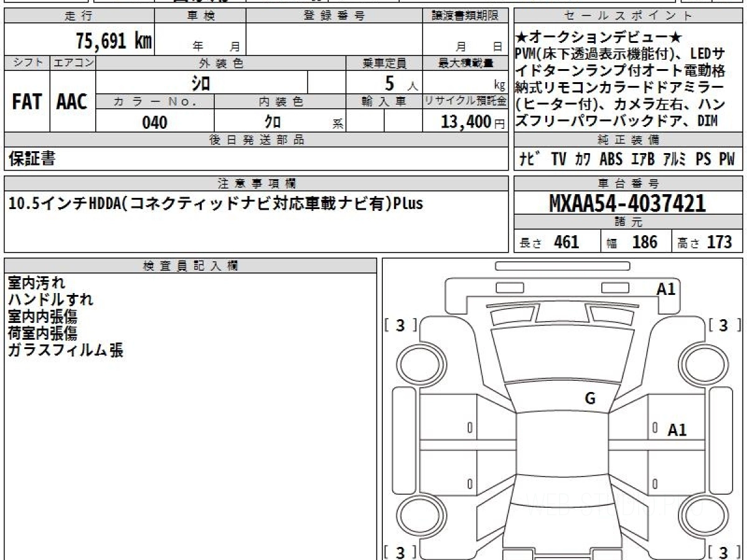
Task: Click the アルミ equipment label
Action: (x=674, y=159)
